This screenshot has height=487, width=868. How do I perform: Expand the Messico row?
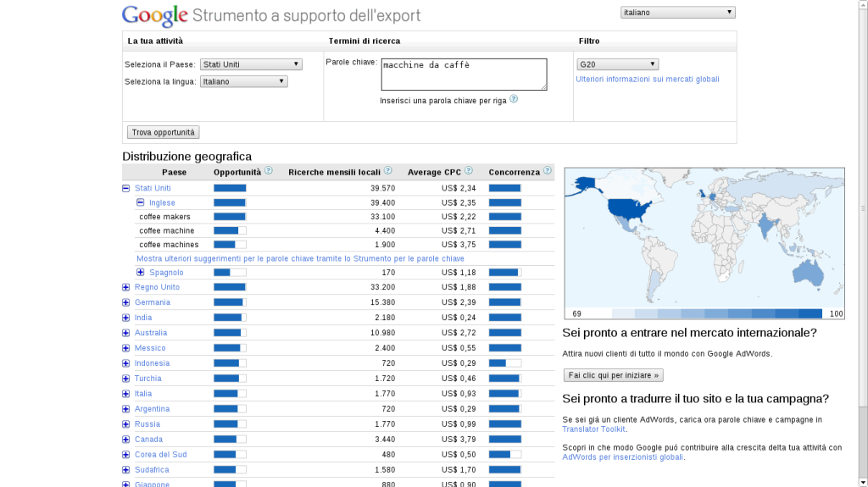pos(125,348)
